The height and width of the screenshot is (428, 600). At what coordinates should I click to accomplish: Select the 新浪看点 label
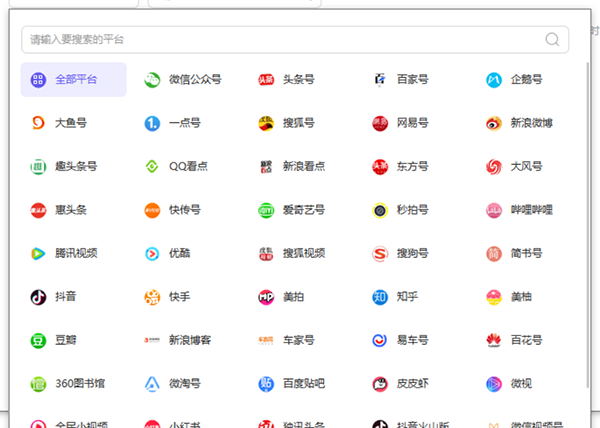[304, 166]
